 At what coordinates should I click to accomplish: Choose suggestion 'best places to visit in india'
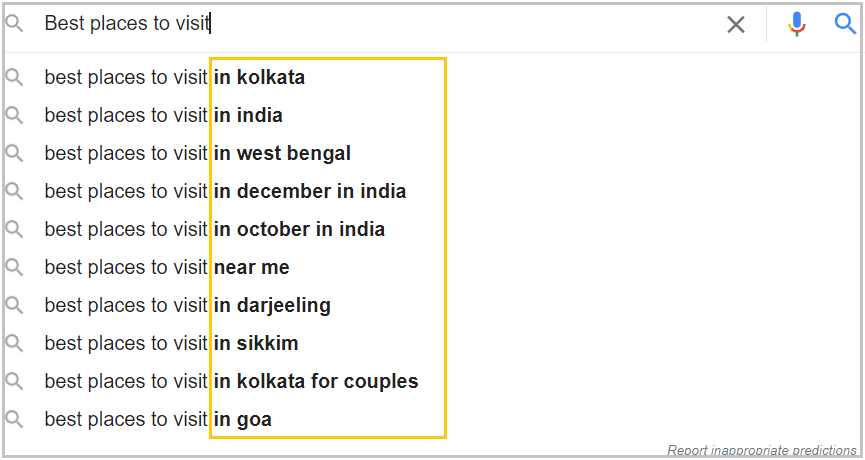coord(164,115)
